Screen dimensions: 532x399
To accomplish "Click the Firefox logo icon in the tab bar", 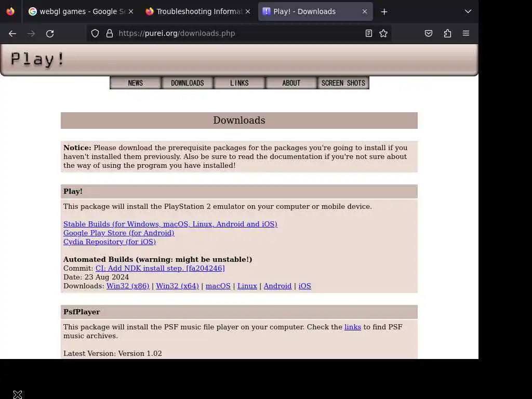I will (10, 11).
